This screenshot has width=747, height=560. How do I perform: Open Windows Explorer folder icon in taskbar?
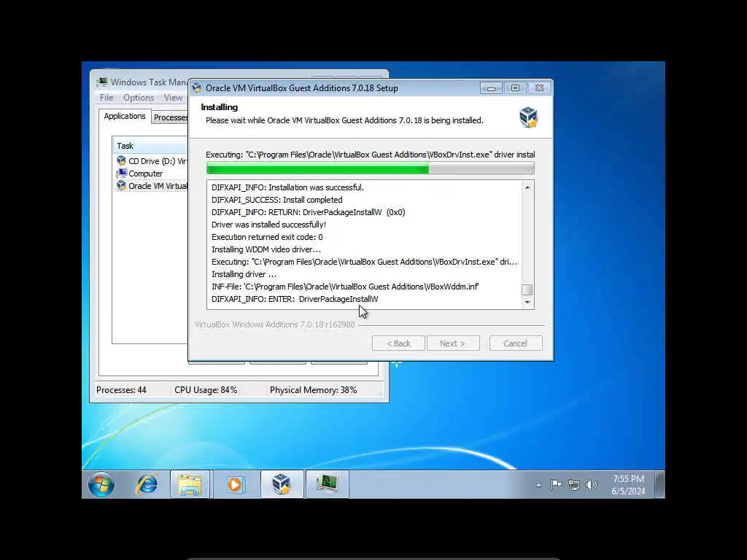coord(190,484)
